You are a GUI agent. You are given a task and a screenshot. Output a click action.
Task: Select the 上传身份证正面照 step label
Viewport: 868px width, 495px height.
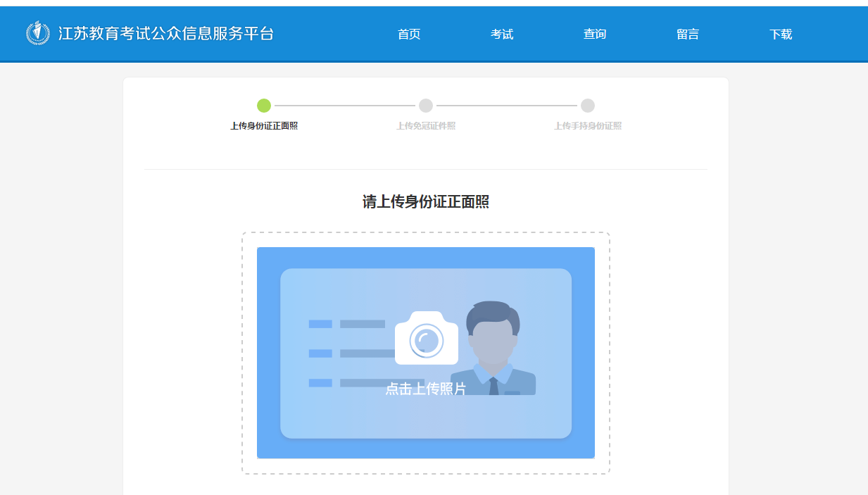[264, 126]
